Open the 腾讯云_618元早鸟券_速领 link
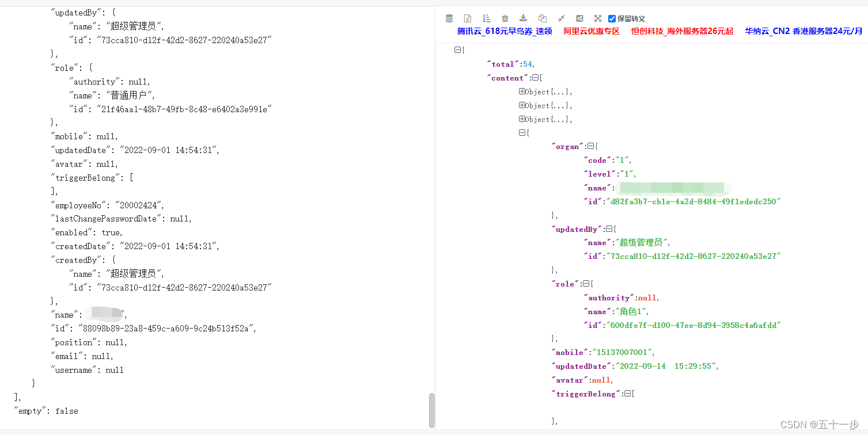This screenshot has height=435, width=868. coord(504,31)
